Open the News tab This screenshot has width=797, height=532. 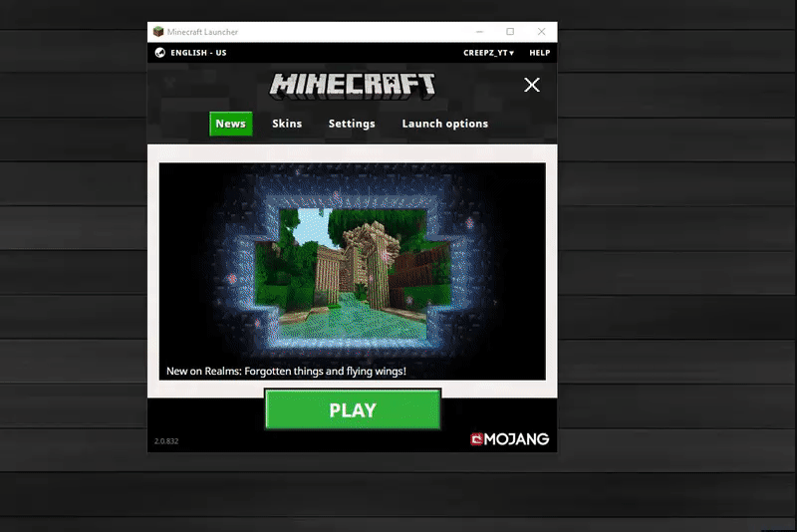[231, 124]
